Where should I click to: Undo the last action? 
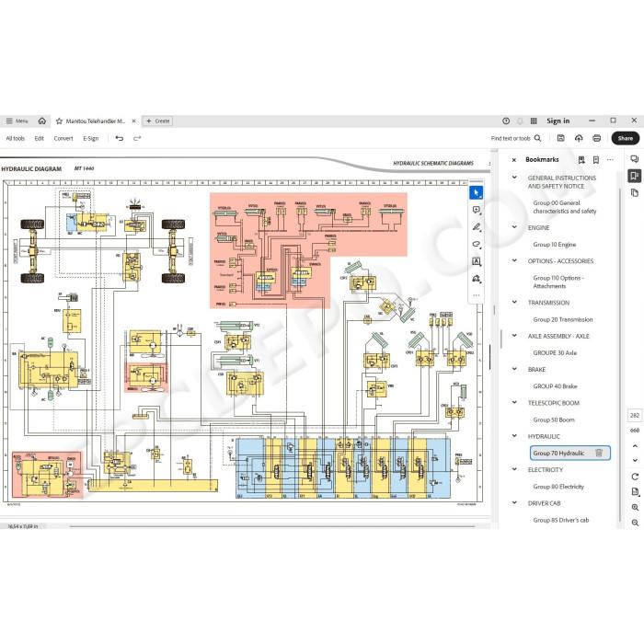120,138
